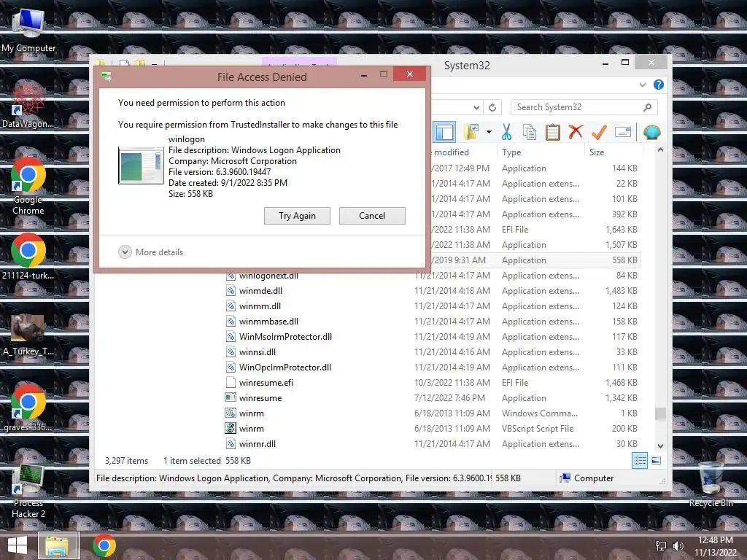Open the address bar history dropdown
The image size is (747, 560).
pyautogui.click(x=476, y=107)
